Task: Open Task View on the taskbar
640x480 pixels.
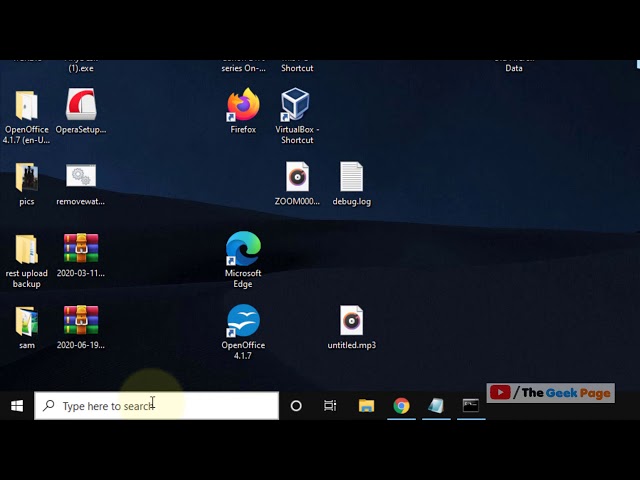Action: 330,406
